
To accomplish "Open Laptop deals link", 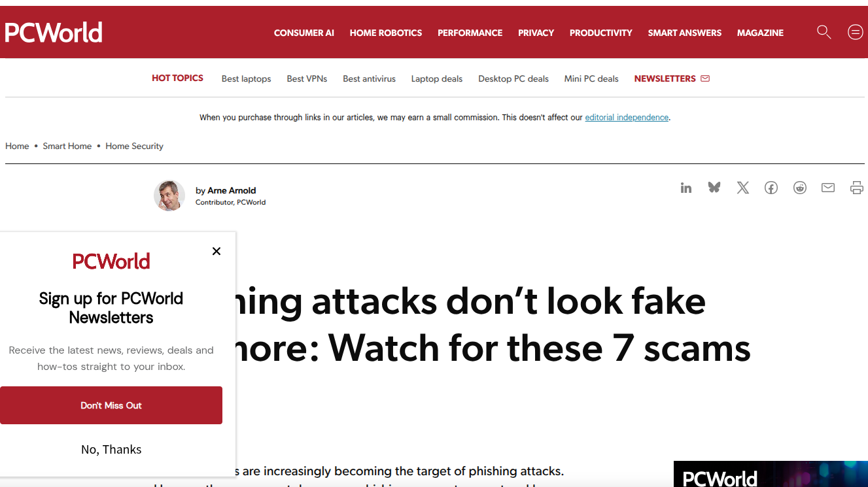I will [x=437, y=78].
